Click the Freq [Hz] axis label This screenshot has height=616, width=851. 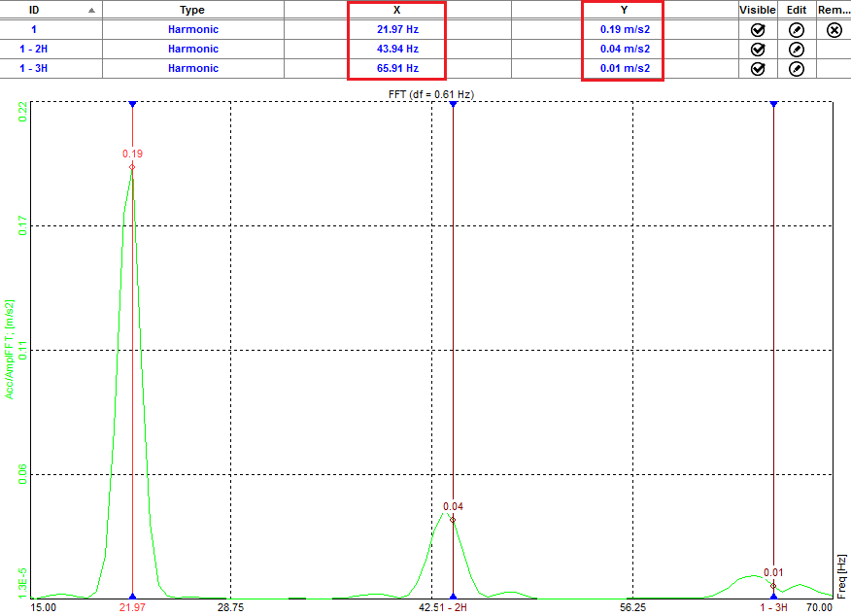click(x=842, y=576)
